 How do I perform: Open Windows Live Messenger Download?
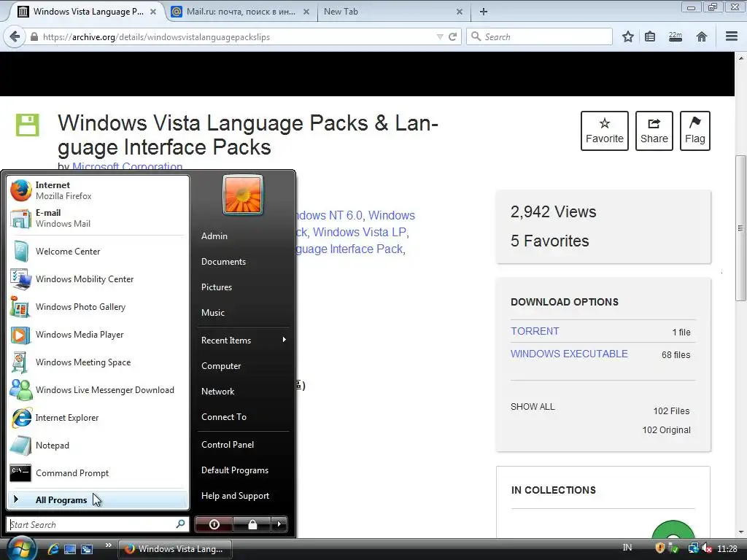click(x=98, y=390)
